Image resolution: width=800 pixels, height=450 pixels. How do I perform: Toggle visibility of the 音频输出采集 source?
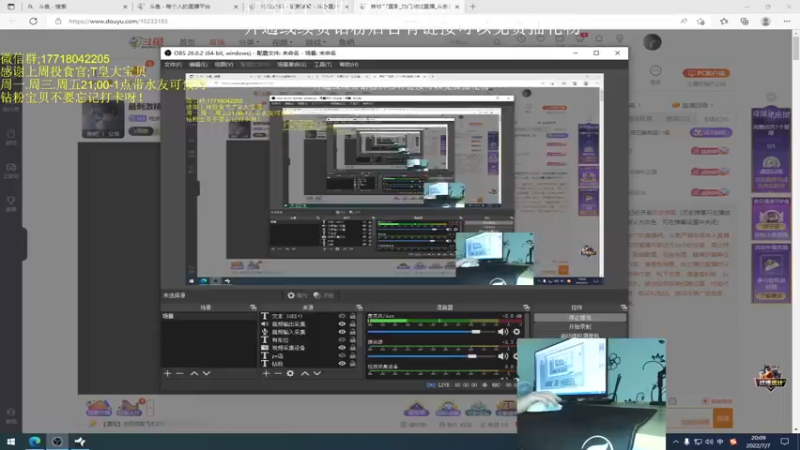tap(342, 324)
